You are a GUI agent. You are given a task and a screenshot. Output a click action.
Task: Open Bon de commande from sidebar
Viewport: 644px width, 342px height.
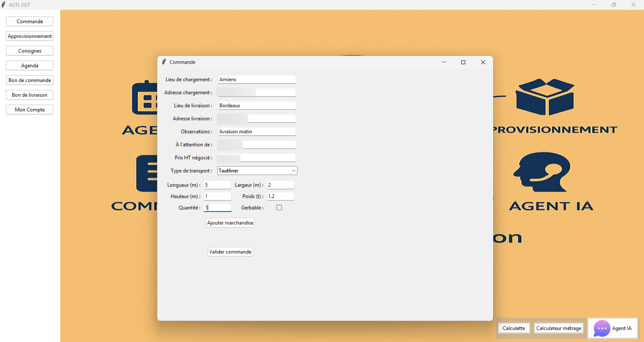30,80
